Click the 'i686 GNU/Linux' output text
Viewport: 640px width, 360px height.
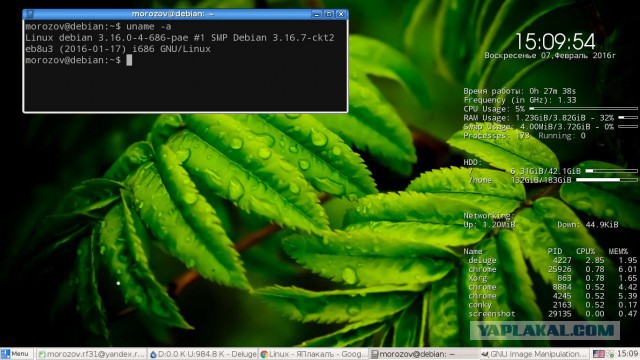[x=171, y=49]
